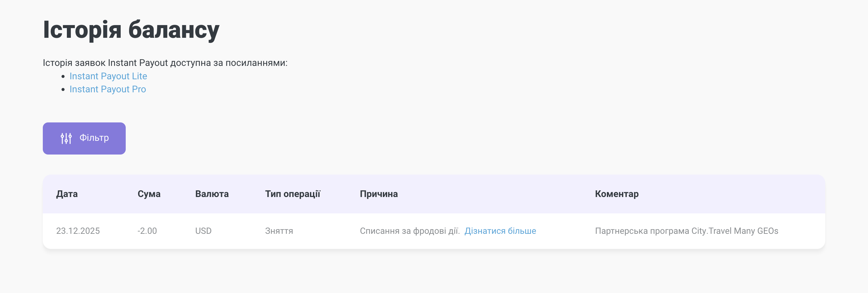Screen dimensions: 868x293
Task: Open the Instant Payout Lite link
Action: tap(108, 76)
